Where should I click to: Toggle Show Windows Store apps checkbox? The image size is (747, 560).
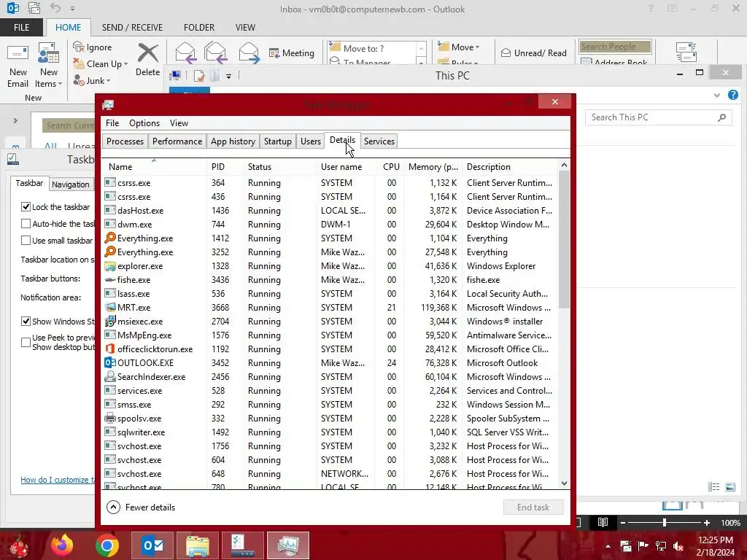click(x=26, y=322)
